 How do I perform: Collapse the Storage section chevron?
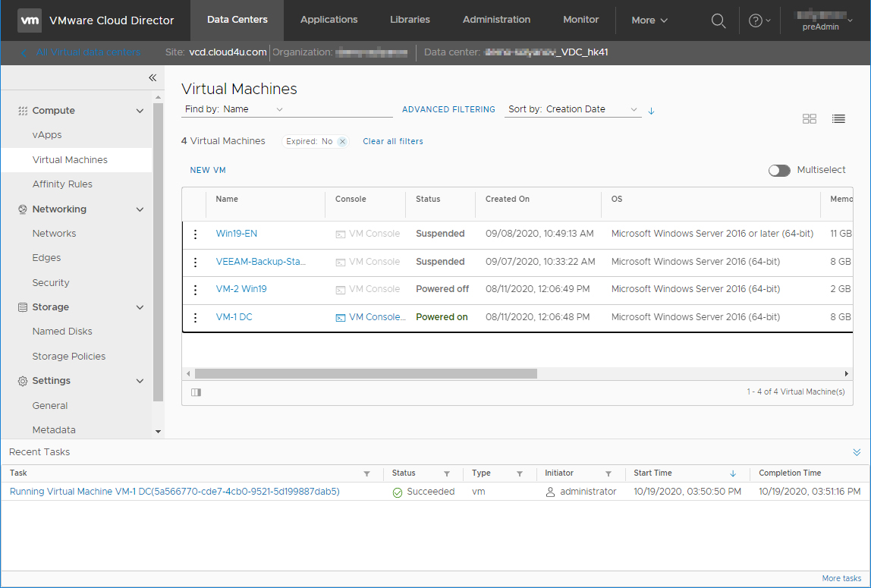(140, 307)
